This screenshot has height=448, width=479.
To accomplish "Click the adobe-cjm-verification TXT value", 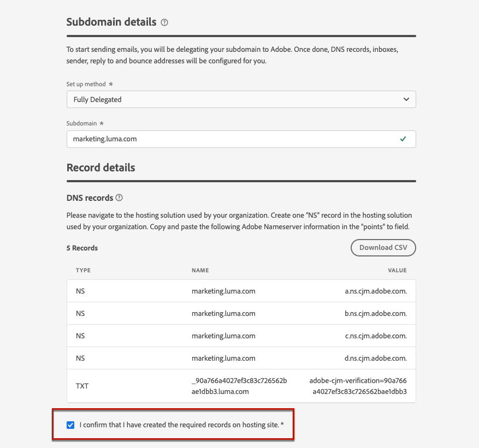I will point(358,386).
